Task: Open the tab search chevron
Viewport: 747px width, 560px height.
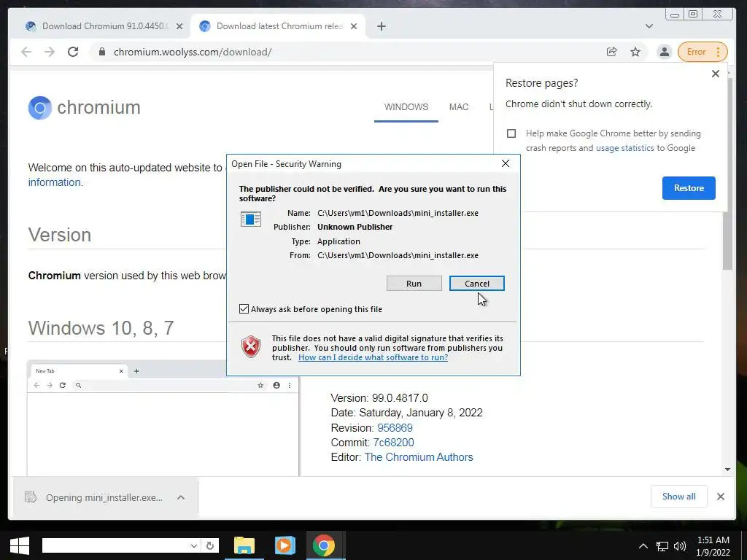Action: [x=649, y=26]
